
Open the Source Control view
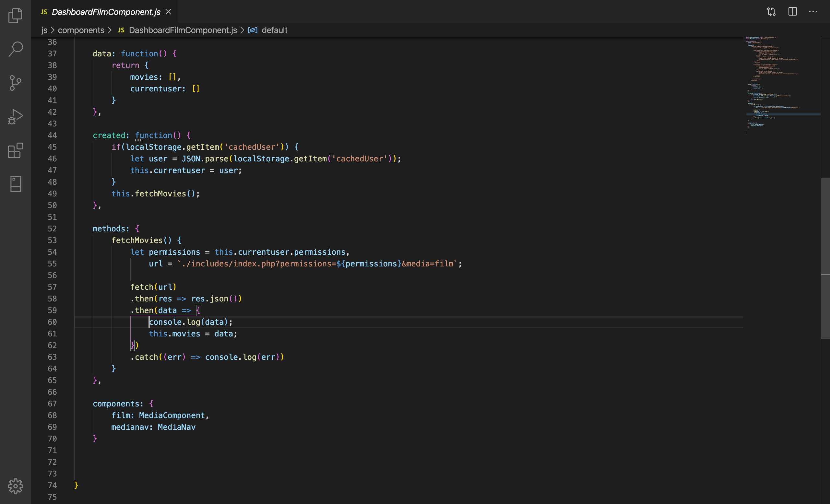click(15, 82)
